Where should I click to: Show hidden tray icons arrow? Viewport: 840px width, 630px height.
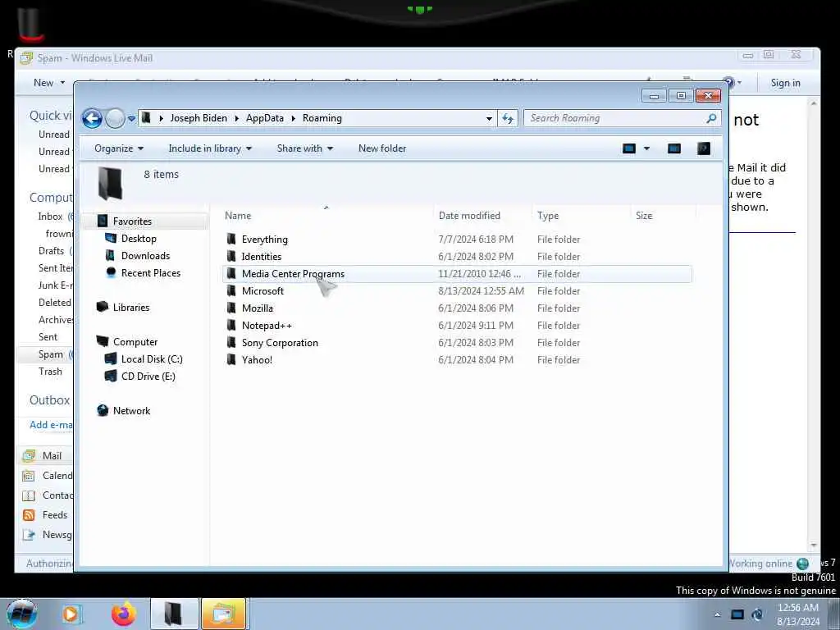point(717,614)
